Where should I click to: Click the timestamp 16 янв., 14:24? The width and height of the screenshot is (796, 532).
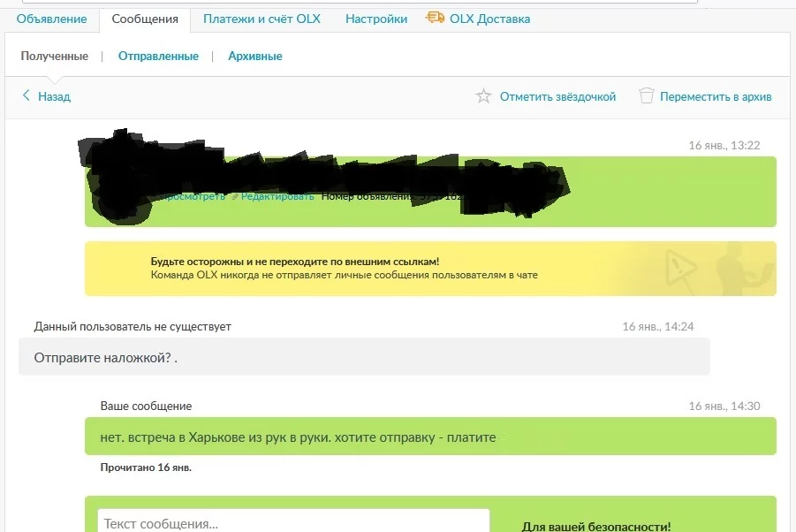pyautogui.click(x=658, y=326)
